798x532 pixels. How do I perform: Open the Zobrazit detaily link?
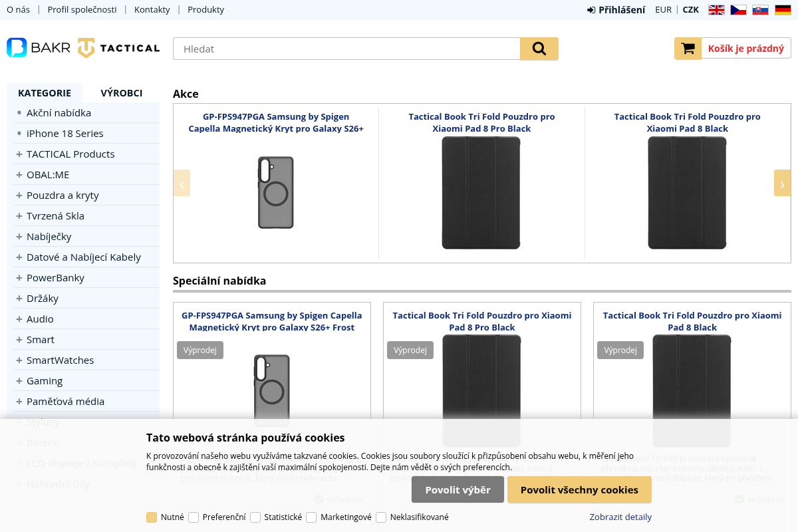[x=620, y=517]
